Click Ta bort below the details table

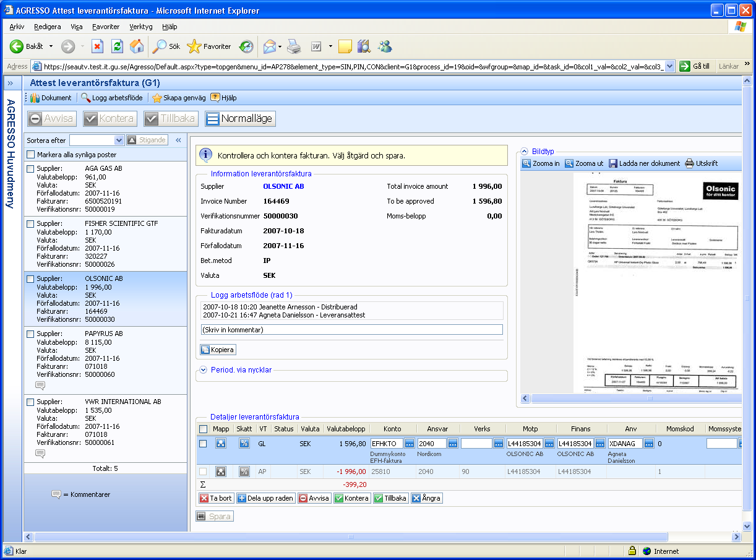216,498
